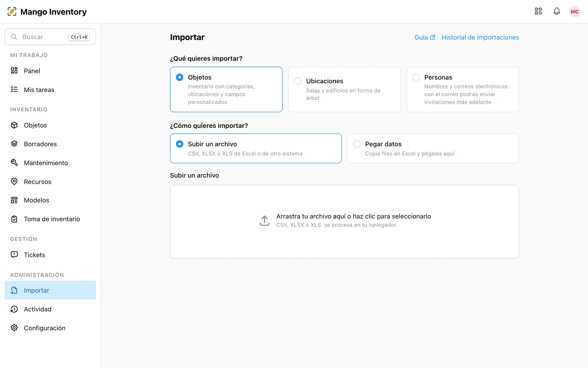
Task: Click the upload arrow icon in dropzone
Action: 265,221
